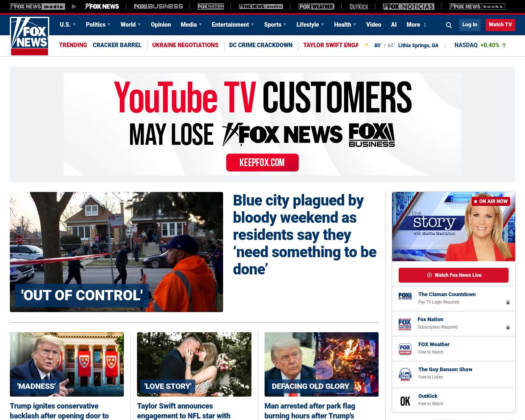Open the Fox Nation network logo
Screen dimensions: 525x420
point(211,7)
